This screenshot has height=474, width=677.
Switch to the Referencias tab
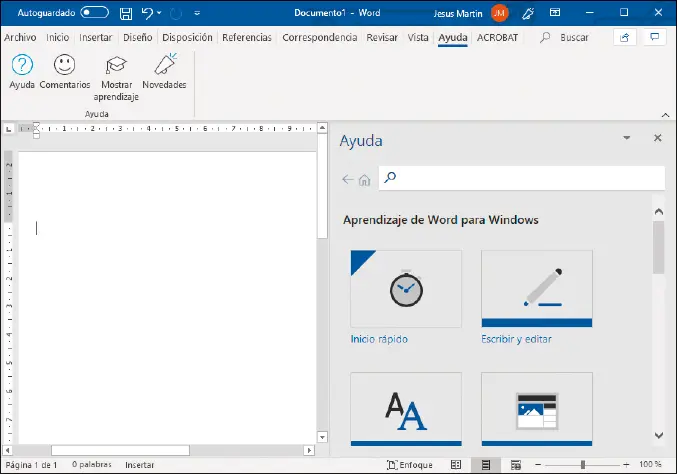pyautogui.click(x=246, y=37)
